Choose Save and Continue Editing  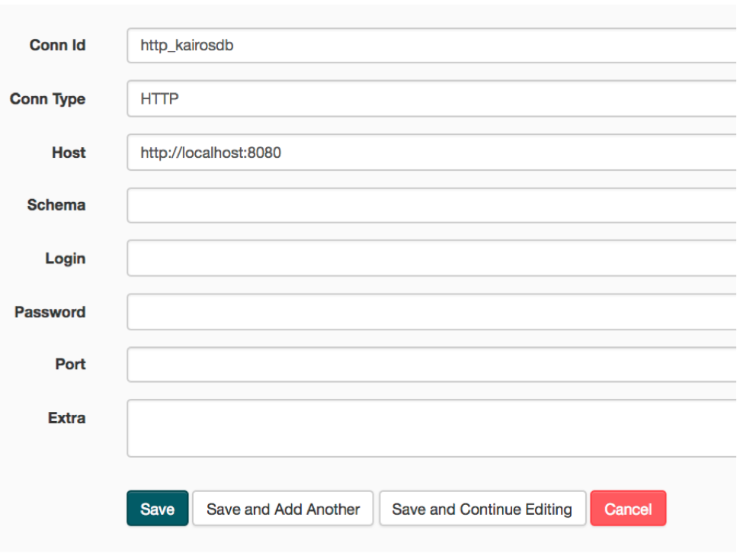pos(482,509)
